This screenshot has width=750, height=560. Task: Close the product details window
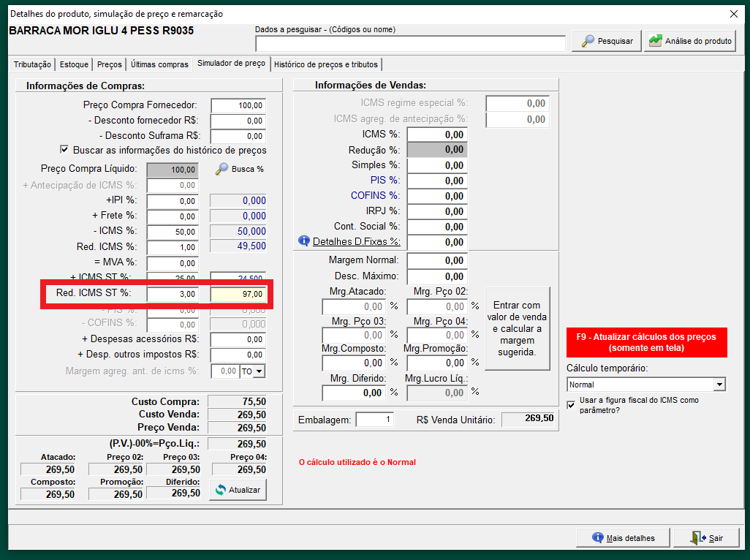click(x=734, y=14)
